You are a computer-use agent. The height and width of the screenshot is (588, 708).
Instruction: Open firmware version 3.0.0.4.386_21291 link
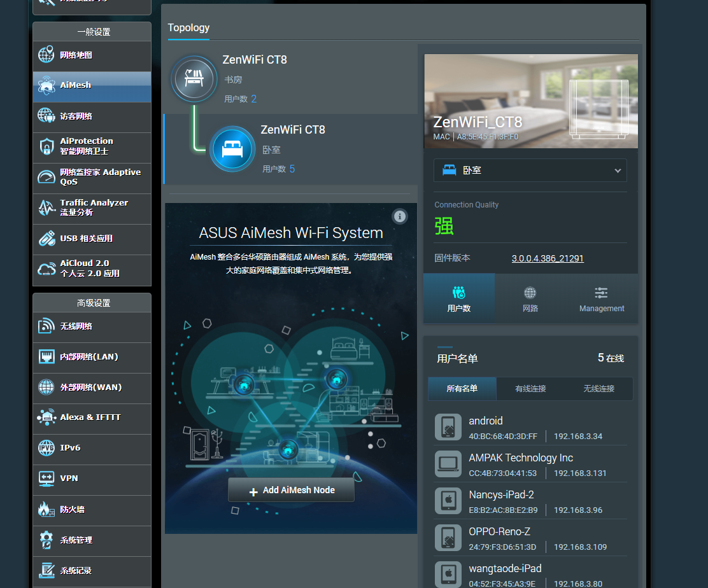pos(548,258)
